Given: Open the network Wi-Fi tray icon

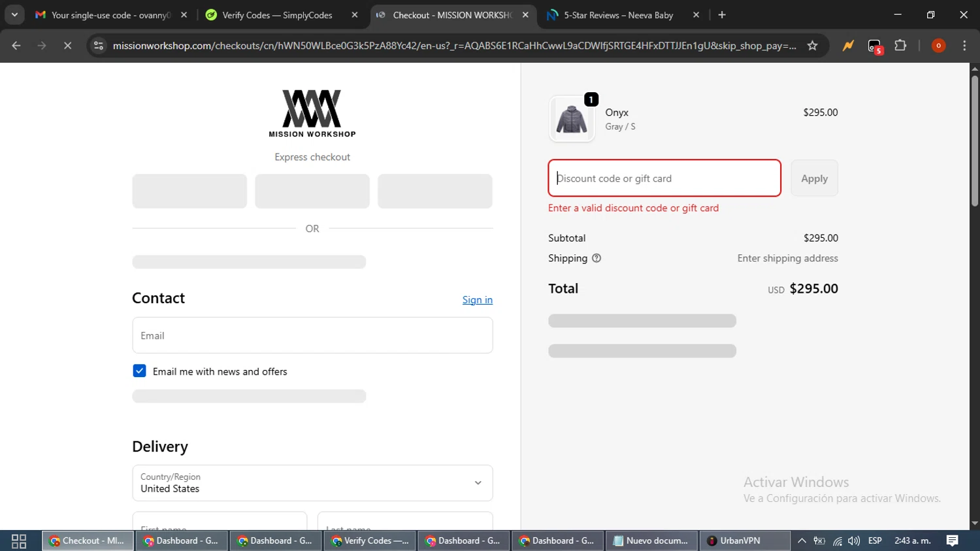Looking at the screenshot, I should (x=837, y=541).
